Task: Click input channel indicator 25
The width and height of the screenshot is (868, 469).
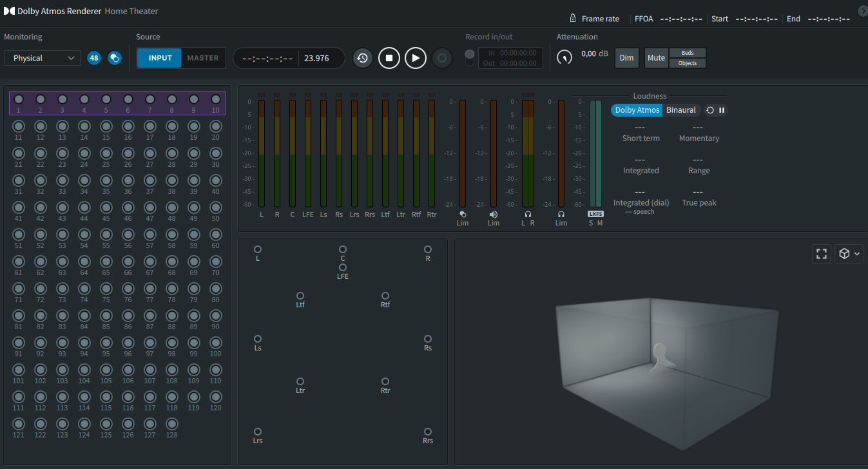Action: coord(106,153)
